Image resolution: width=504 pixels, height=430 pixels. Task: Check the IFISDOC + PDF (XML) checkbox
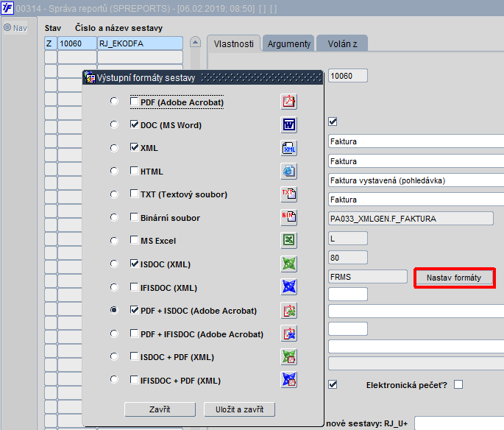tap(134, 379)
